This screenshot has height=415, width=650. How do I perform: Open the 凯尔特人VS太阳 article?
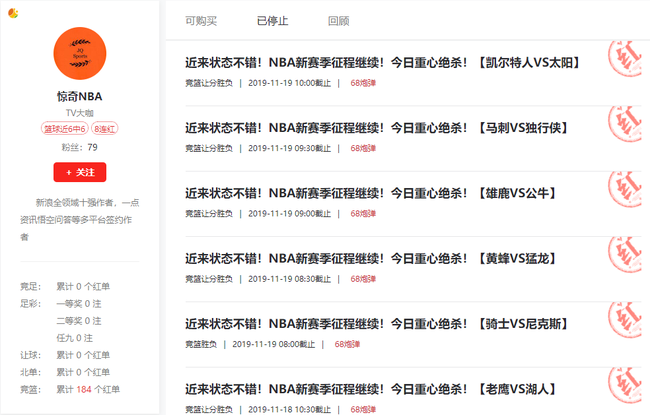[x=382, y=63]
